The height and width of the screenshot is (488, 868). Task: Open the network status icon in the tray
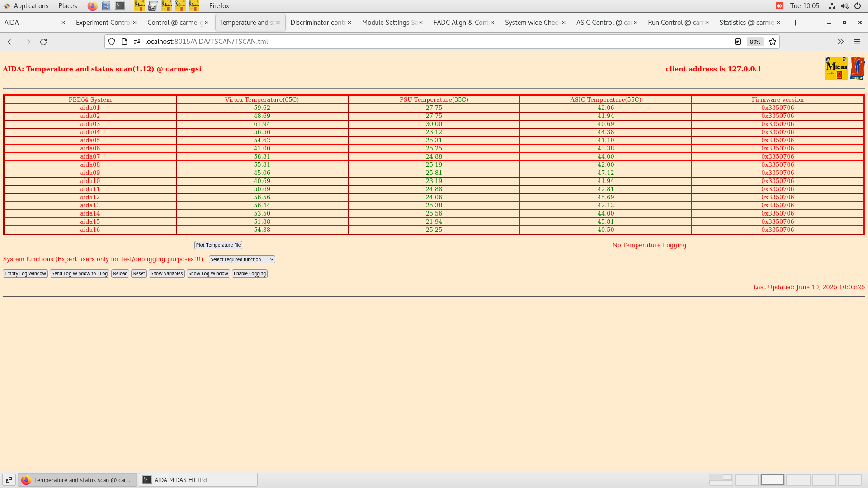[x=832, y=6]
